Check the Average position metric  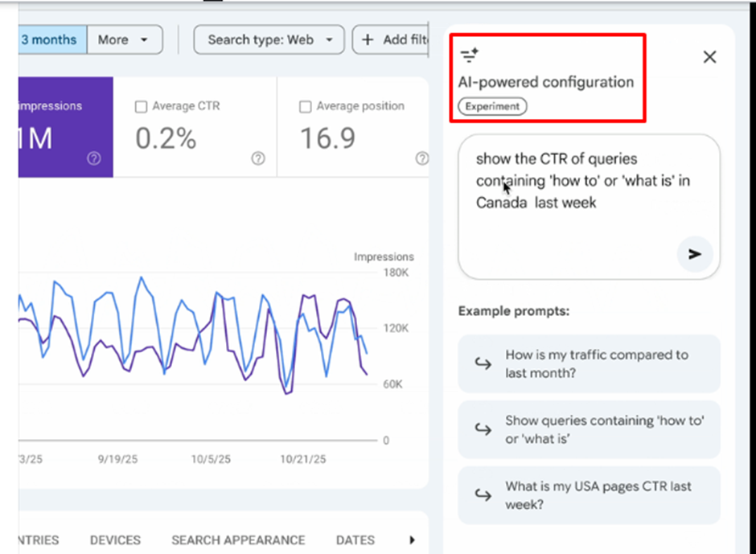tap(305, 105)
